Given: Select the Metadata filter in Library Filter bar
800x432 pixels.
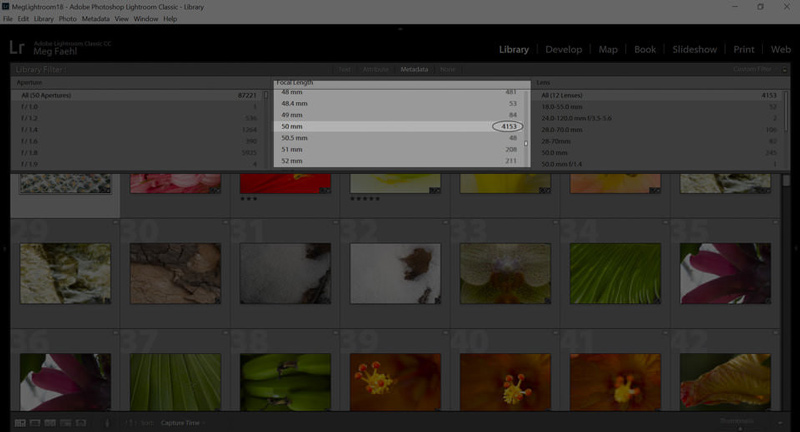Looking at the screenshot, I should click(x=414, y=69).
